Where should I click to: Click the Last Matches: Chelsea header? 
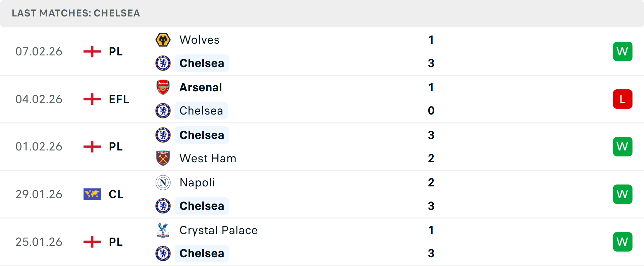point(76,13)
